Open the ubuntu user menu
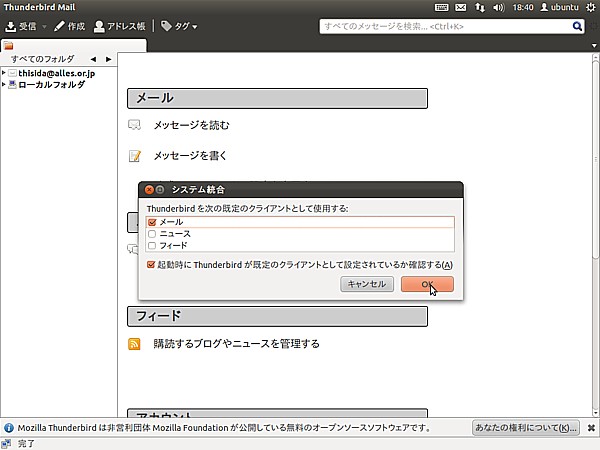Viewport: 600px width, 450px height. pos(559,7)
